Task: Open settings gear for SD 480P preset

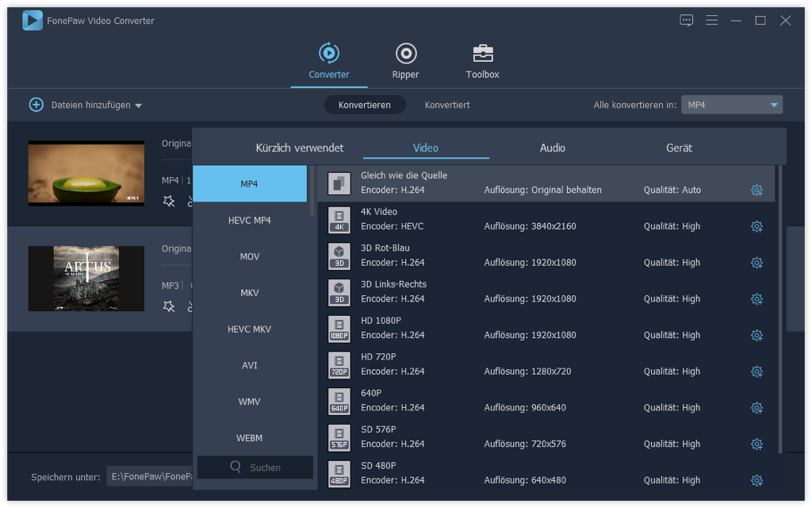Action: pos(756,480)
